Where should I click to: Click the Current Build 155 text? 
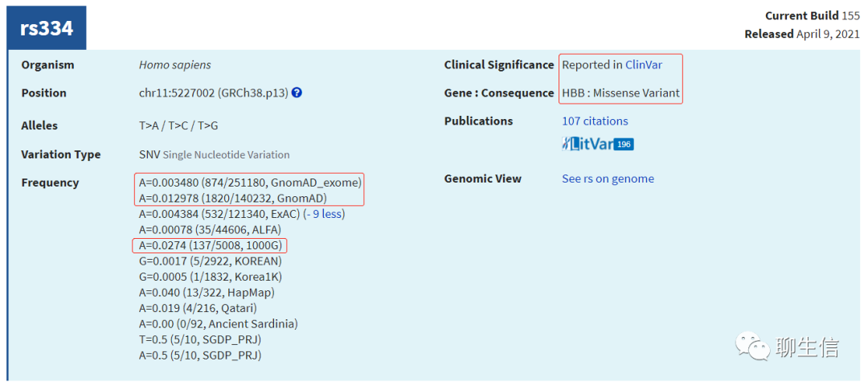pos(813,16)
